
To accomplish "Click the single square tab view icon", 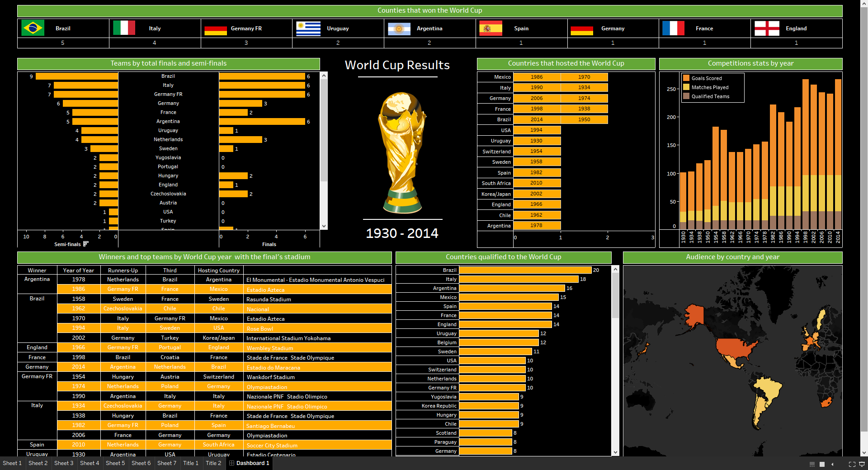I will point(822,464).
